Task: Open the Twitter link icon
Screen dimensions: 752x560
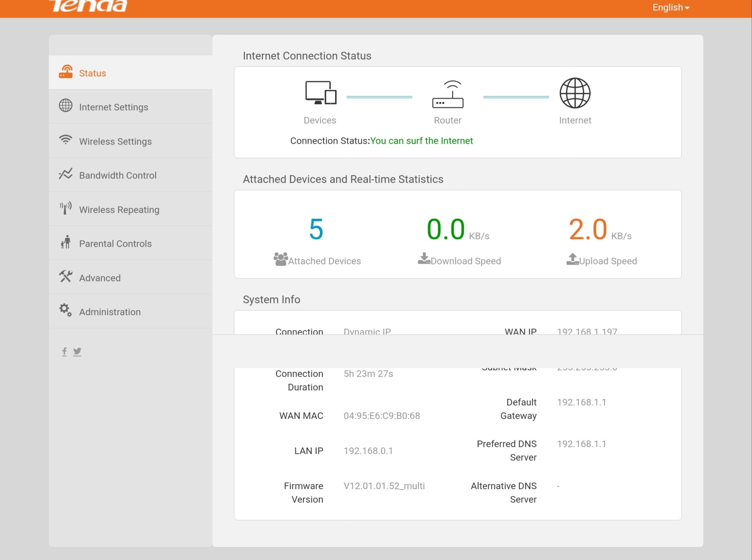Action: coord(78,351)
